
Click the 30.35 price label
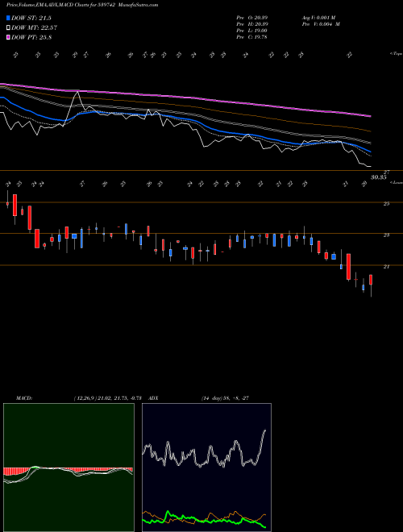tap(379, 177)
